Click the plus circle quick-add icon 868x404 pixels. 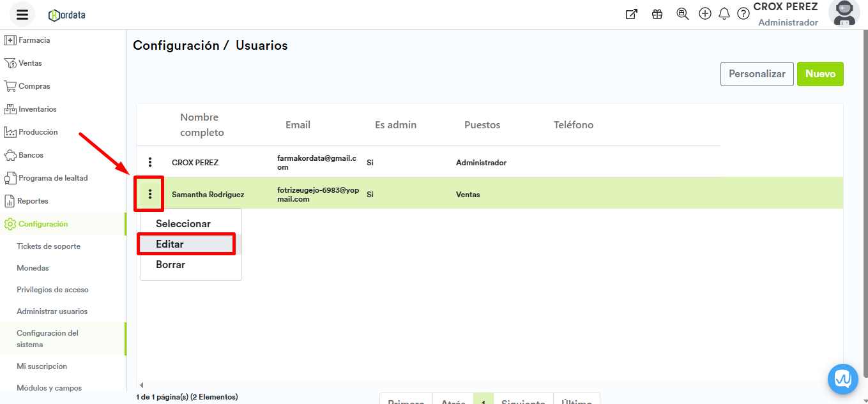[705, 14]
